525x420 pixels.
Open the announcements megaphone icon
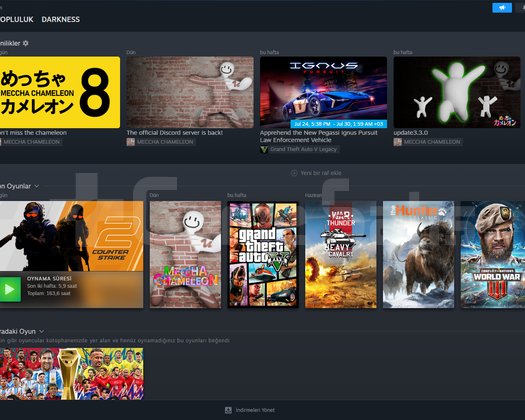pos(502,8)
